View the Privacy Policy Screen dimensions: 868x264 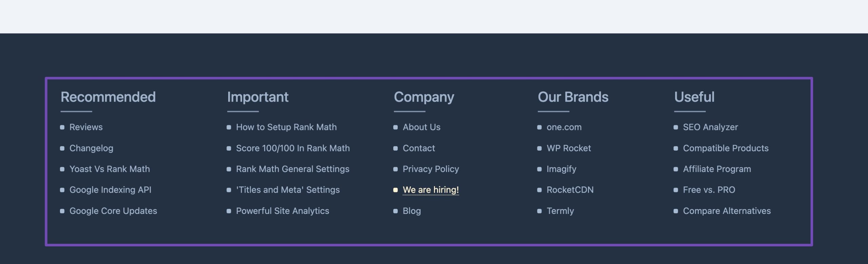(x=431, y=169)
